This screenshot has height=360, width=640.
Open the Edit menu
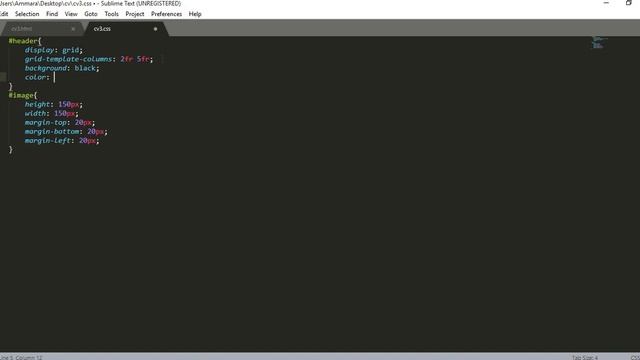tap(4, 14)
